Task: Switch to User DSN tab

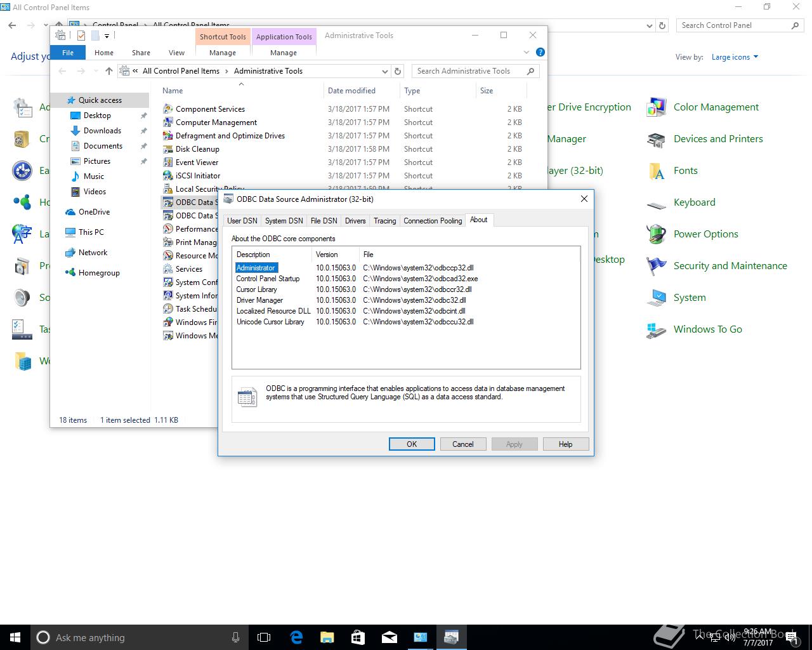Action: pyautogui.click(x=242, y=221)
